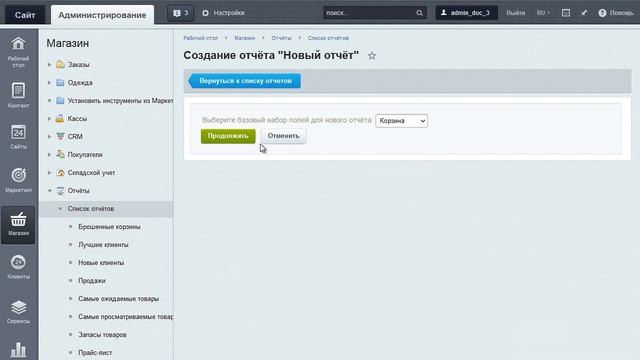This screenshot has width=640, height=360.
Task: Open the Сервисы sidebar section
Action: coord(18,311)
